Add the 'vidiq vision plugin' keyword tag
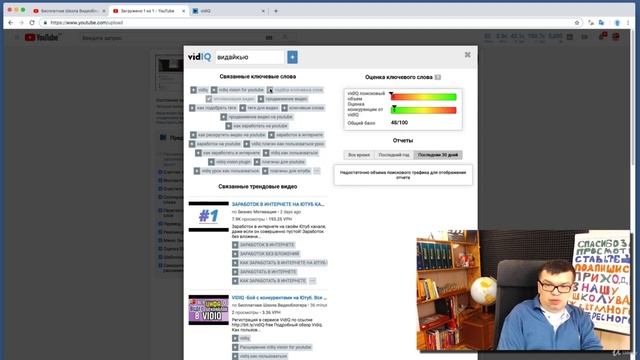The height and width of the screenshot is (360, 640). click(211, 162)
